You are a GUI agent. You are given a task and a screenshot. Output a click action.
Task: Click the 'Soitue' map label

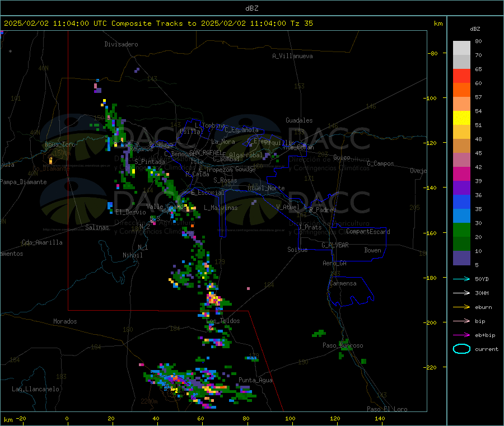297,249
